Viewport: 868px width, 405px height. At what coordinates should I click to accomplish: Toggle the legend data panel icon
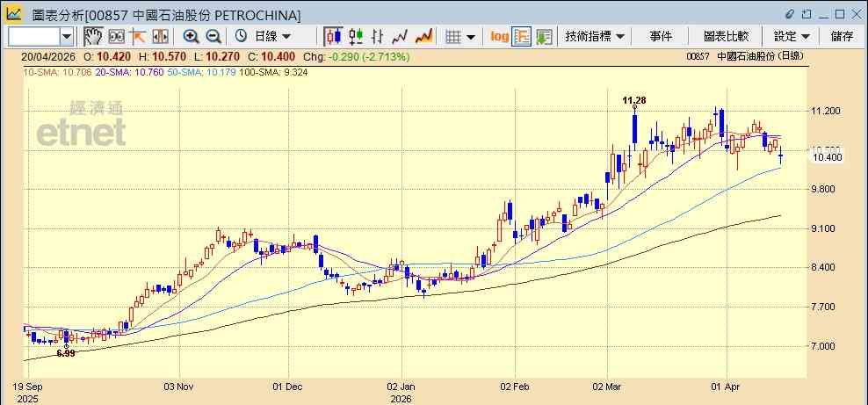[x=521, y=37]
